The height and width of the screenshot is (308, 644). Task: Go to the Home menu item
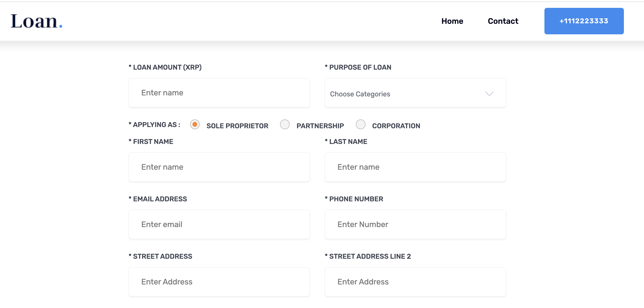pos(452,21)
